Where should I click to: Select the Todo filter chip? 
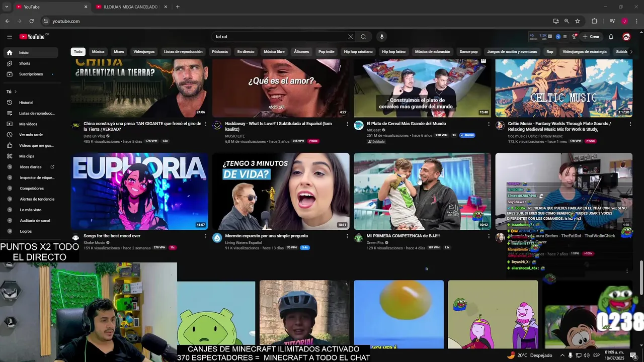[x=78, y=52]
